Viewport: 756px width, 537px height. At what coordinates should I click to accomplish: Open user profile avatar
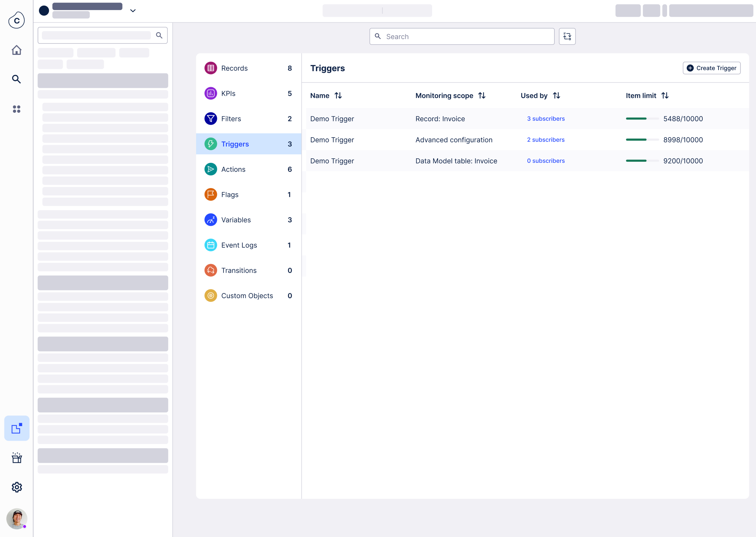pyautogui.click(x=17, y=518)
